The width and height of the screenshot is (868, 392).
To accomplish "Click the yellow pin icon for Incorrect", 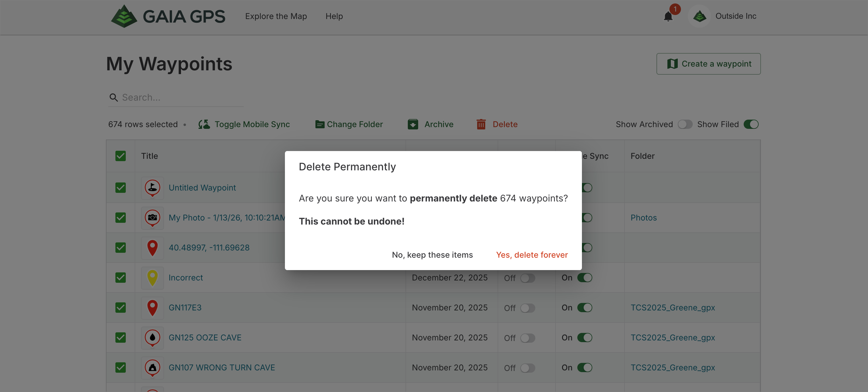I will tap(152, 278).
